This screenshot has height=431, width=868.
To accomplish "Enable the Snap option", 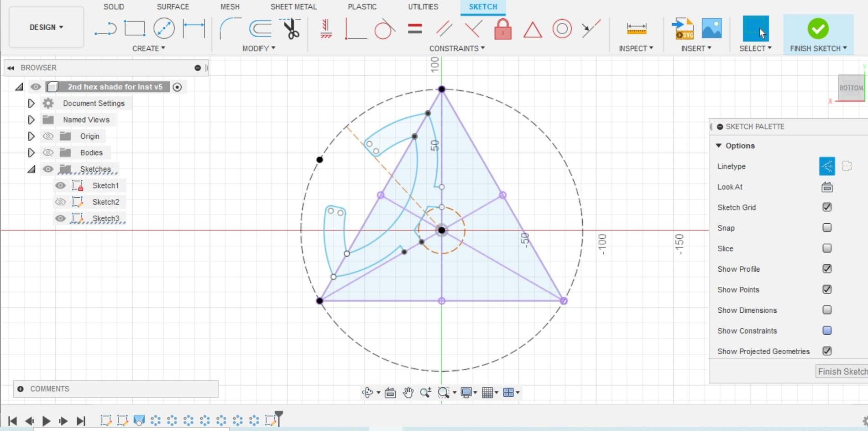I will (826, 228).
